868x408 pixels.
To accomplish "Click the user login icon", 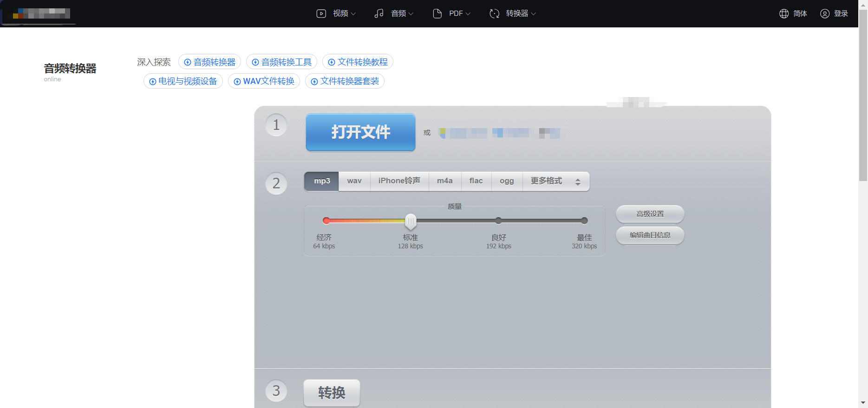I will (825, 13).
